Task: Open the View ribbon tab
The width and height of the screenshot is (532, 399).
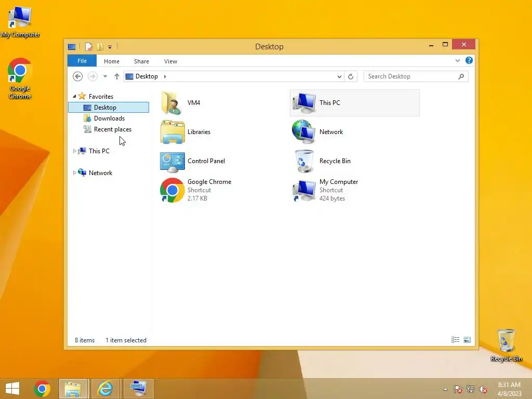Action: [170, 61]
